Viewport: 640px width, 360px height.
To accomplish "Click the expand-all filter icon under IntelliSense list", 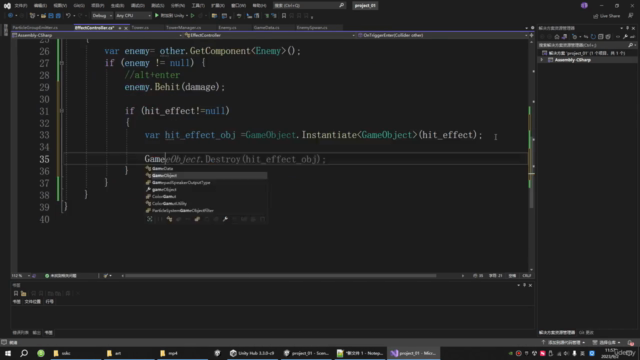I will [150, 219].
